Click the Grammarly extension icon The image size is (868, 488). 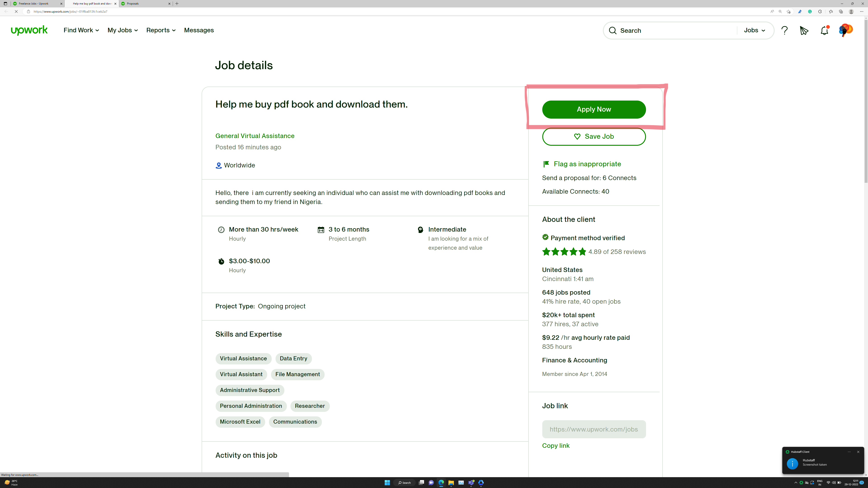click(810, 12)
